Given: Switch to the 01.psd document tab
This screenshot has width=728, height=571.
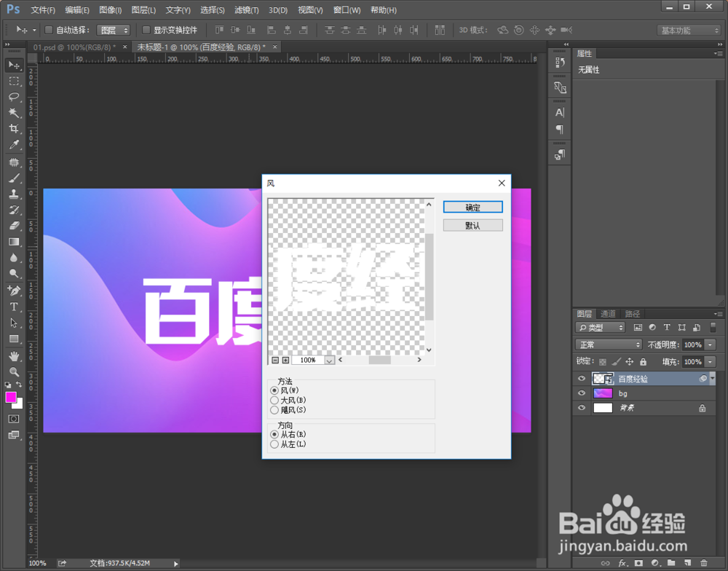Looking at the screenshot, I should point(74,47).
